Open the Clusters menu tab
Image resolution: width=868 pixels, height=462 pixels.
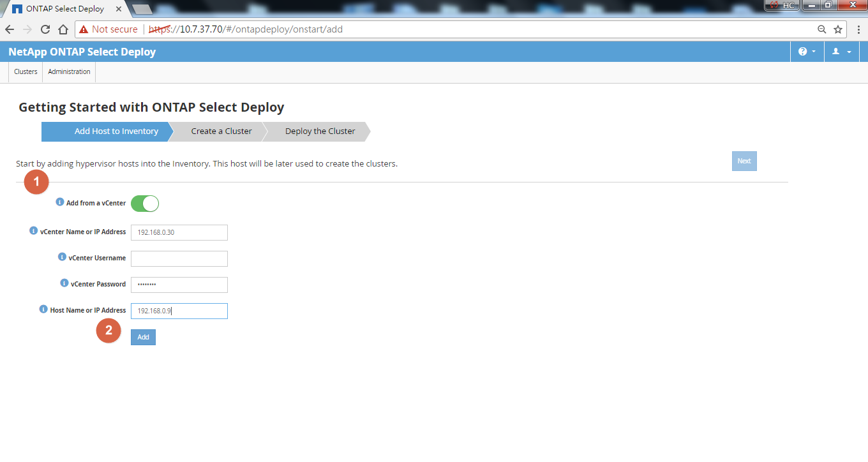(26, 72)
